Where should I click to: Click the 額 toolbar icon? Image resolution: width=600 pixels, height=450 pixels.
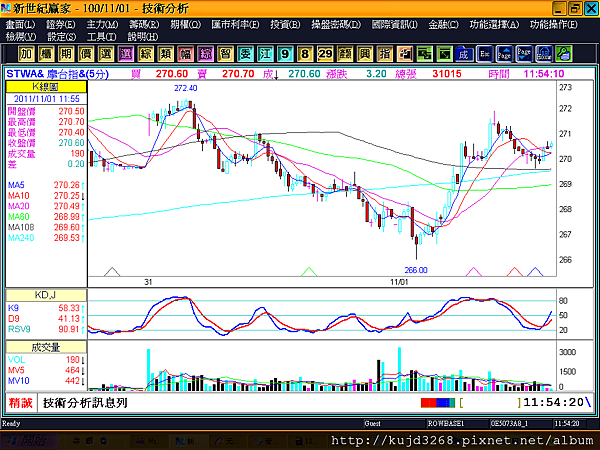click(x=345, y=54)
